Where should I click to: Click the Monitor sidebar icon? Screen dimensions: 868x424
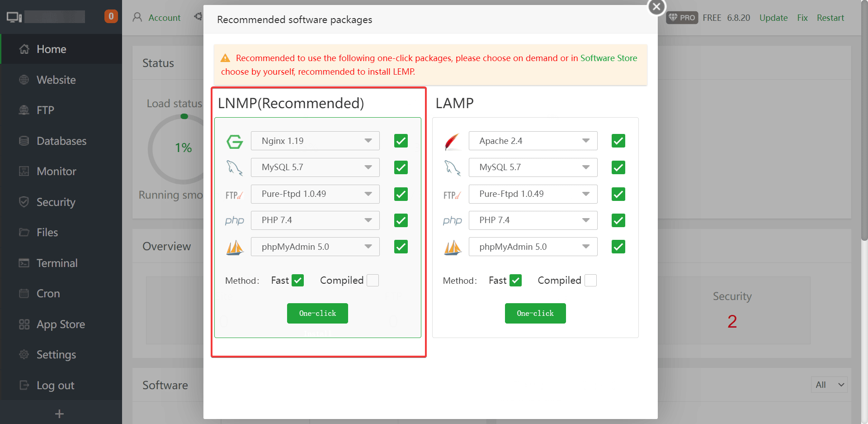[x=24, y=171]
